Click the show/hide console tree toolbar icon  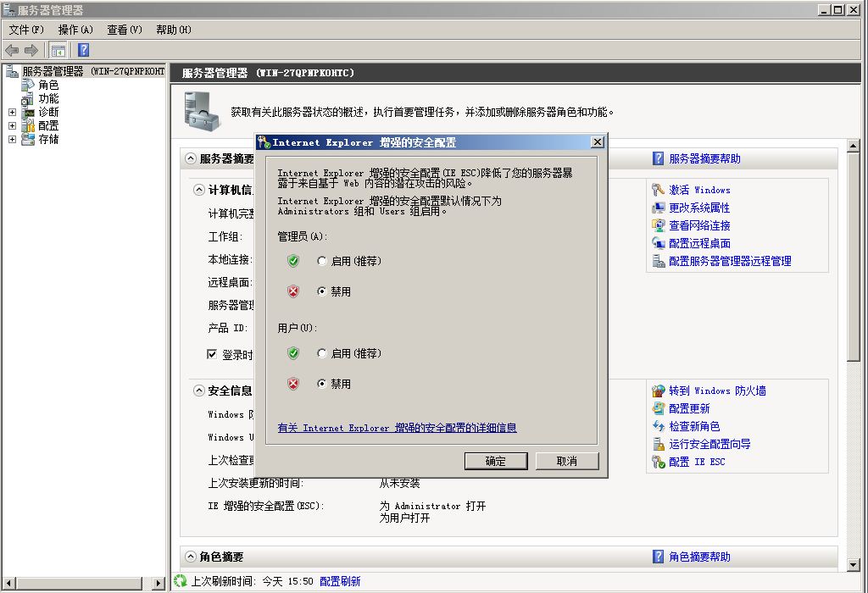coord(58,50)
